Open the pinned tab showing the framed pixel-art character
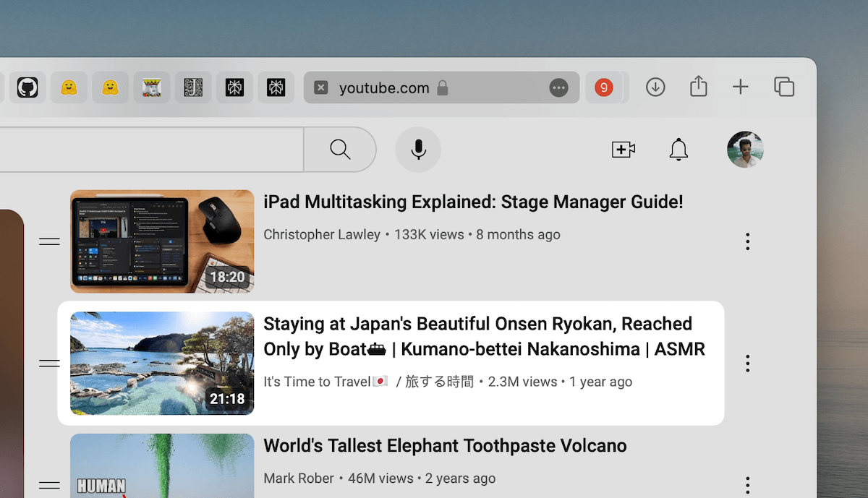The width and height of the screenshot is (868, 498). click(152, 87)
